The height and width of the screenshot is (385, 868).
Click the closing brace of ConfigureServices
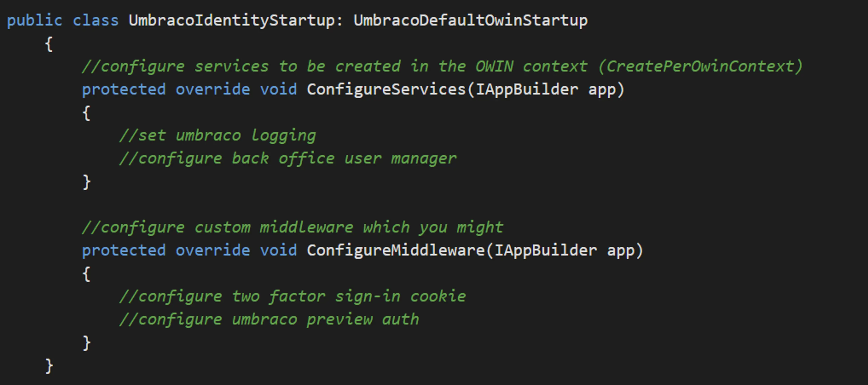(87, 182)
